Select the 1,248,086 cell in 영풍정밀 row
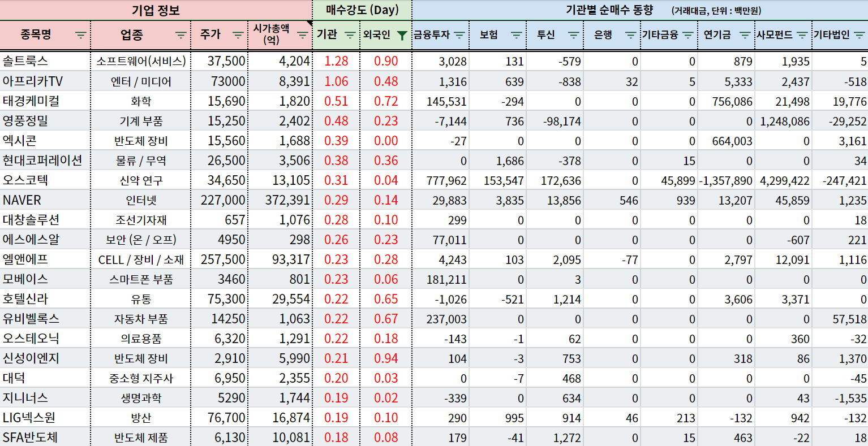This screenshot has height=446, width=868. (784, 120)
